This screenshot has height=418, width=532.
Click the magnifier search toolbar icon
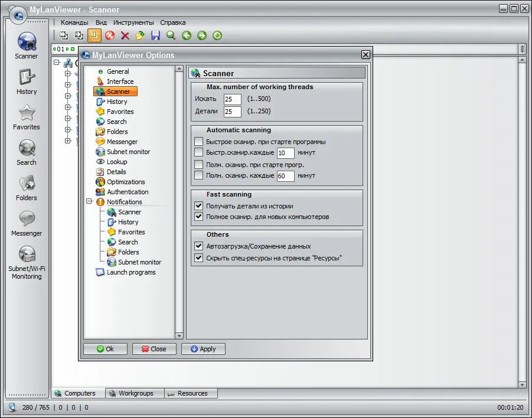171,35
